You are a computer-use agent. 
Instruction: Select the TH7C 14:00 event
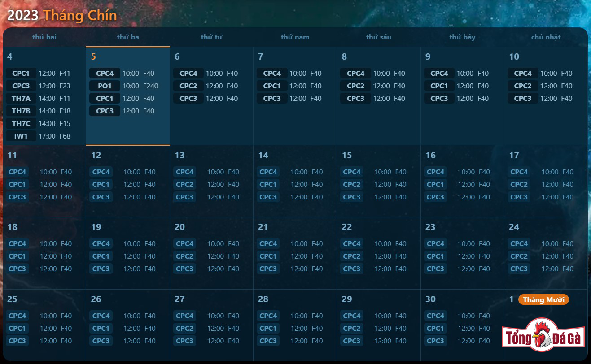tap(21, 123)
